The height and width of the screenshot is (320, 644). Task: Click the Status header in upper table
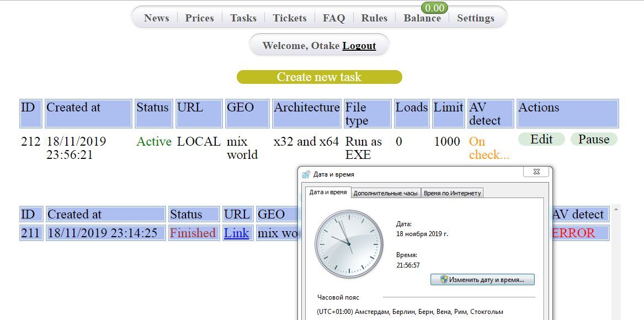pyautogui.click(x=153, y=113)
